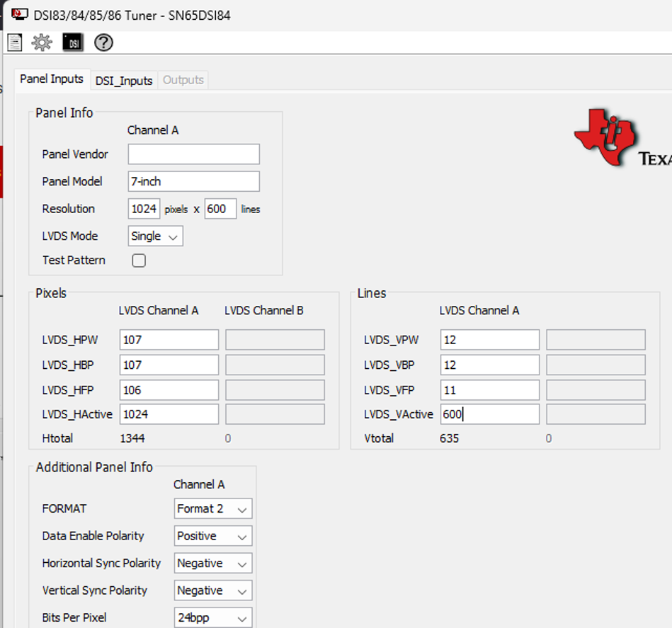Click the LVDS_HBP Channel A field
The width and height of the screenshot is (672, 628).
[x=169, y=365]
